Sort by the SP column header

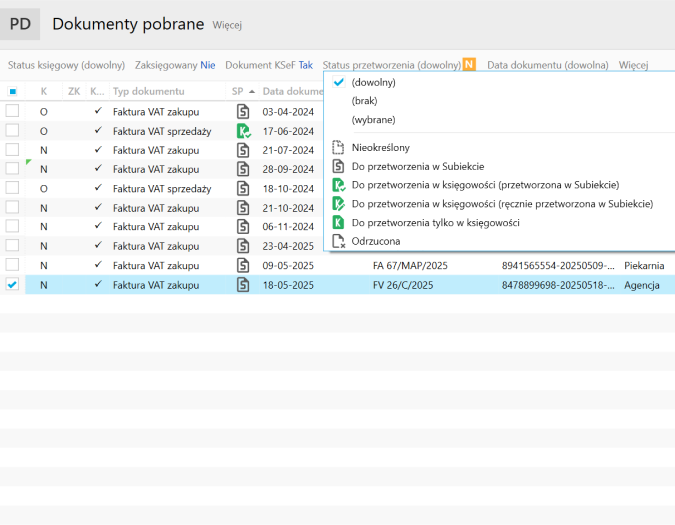pos(242,91)
